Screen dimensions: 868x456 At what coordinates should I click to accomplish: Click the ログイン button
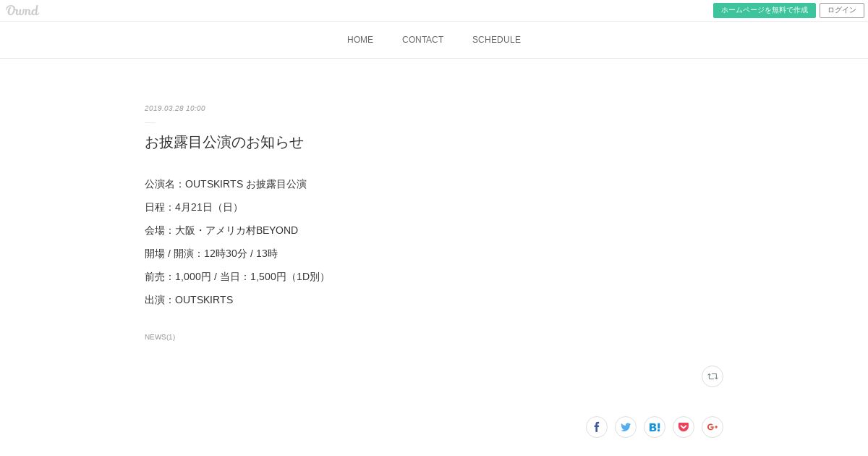point(842,10)
